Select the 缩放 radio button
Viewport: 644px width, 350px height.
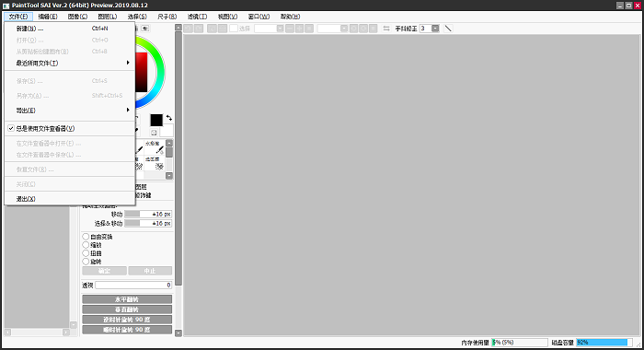click(x=86, y=245)
